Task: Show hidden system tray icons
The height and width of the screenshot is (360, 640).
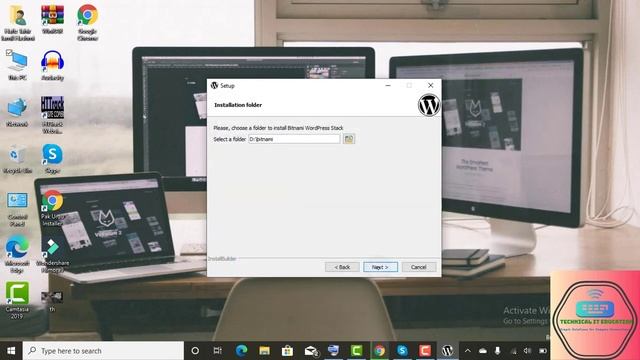Action: [468, 351]
